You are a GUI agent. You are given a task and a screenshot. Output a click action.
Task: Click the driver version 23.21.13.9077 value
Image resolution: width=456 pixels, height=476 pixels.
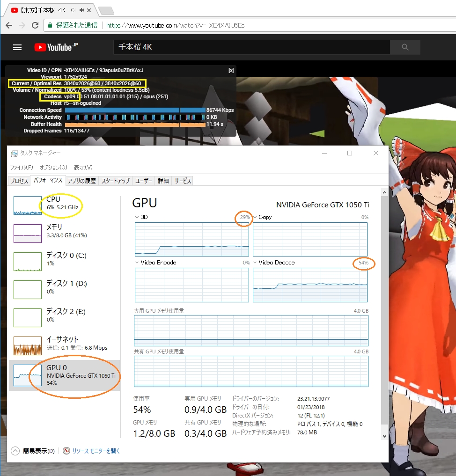pyautogui.click(x=313, y=399)
